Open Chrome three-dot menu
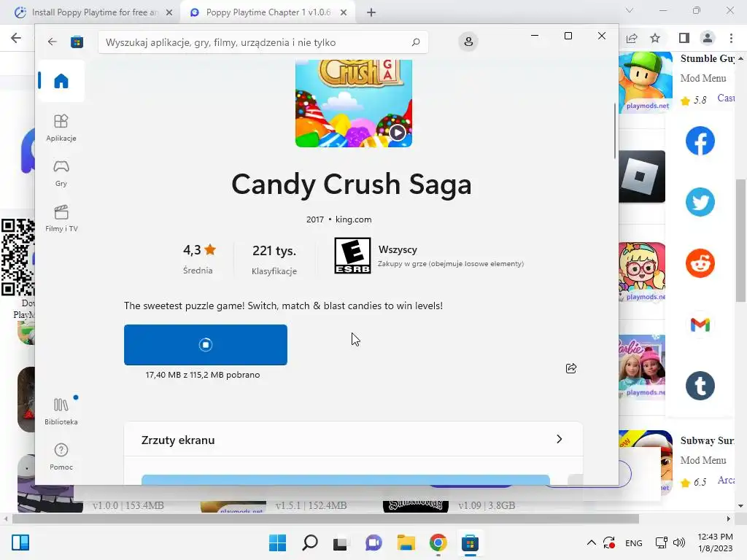 coord(731,38)
